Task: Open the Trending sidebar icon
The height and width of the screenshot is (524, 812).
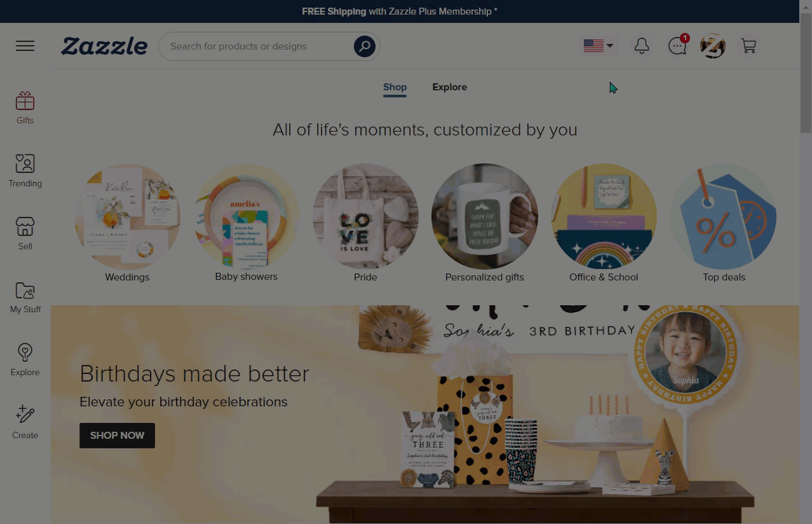Action: [x=25, y=163]
